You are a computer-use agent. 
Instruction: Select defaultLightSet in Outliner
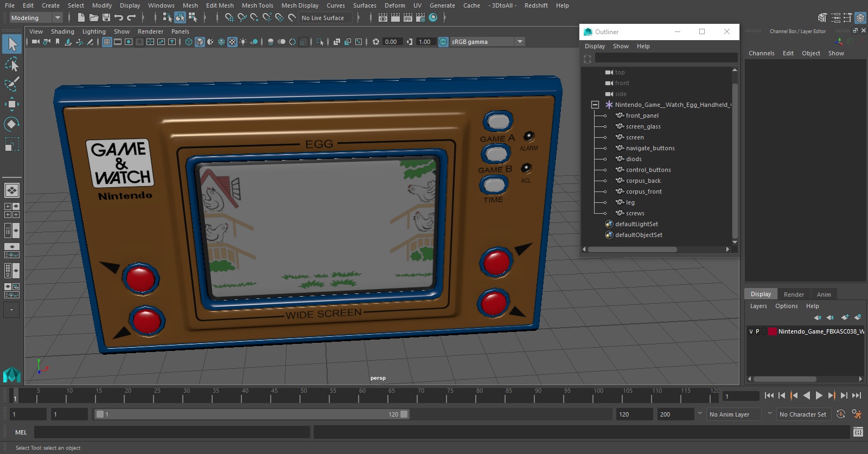[x=636, y=224]
